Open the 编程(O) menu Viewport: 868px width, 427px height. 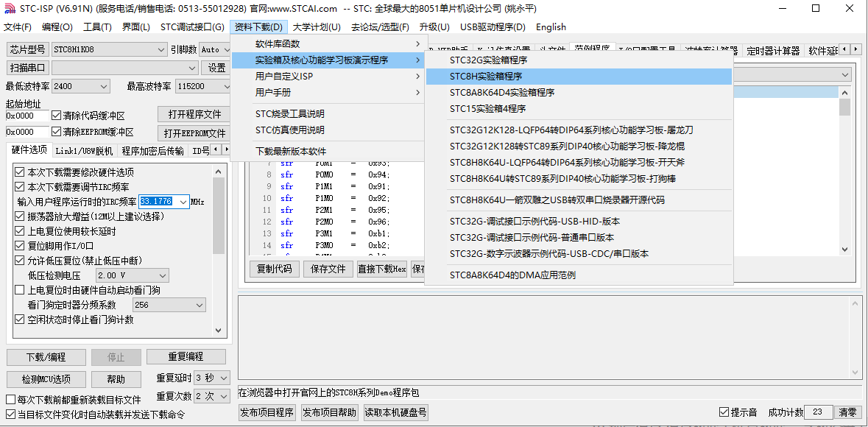tap(57, 27)
